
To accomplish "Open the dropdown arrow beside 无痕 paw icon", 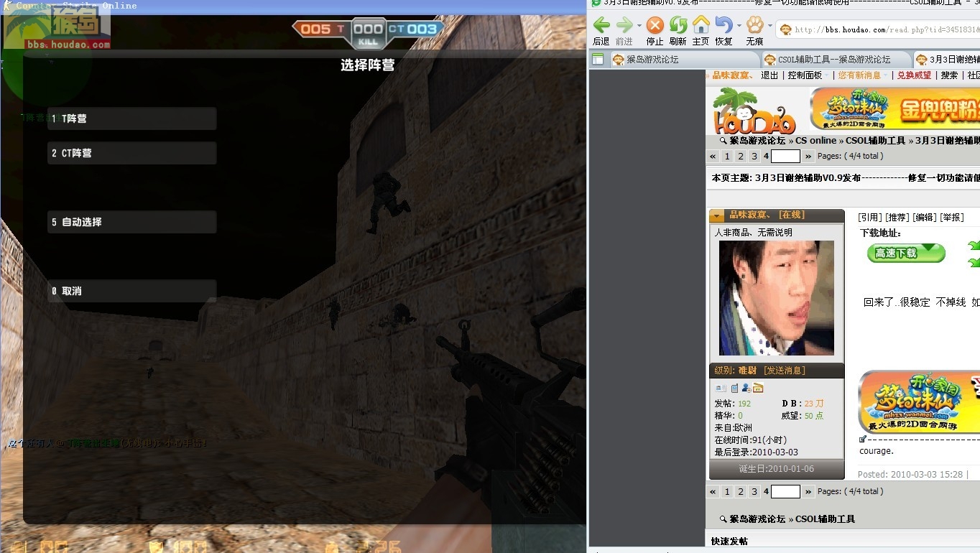I will point(769,26).
